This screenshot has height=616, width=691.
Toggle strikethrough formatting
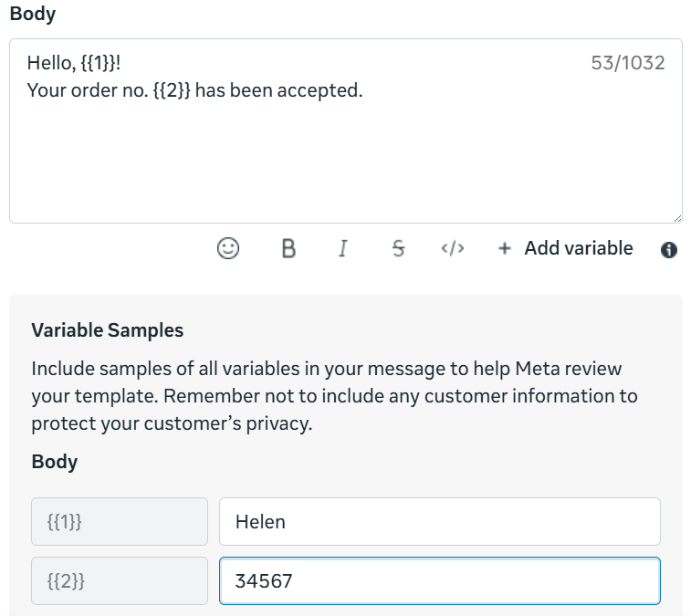pos(398,248)
